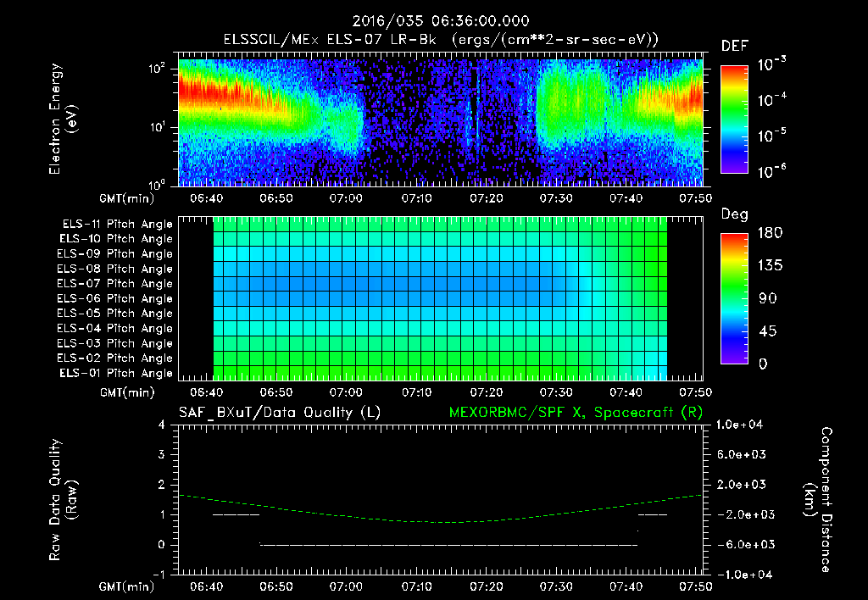Click 07:20 tick under the spectrogram panel

pyautogui.click(x=486, y=198)
